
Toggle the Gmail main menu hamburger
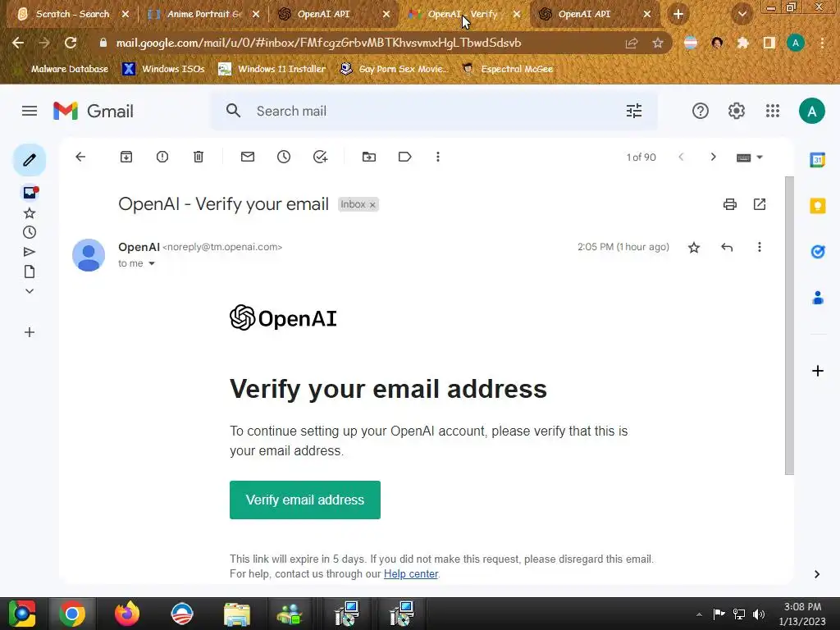[30, 111]
